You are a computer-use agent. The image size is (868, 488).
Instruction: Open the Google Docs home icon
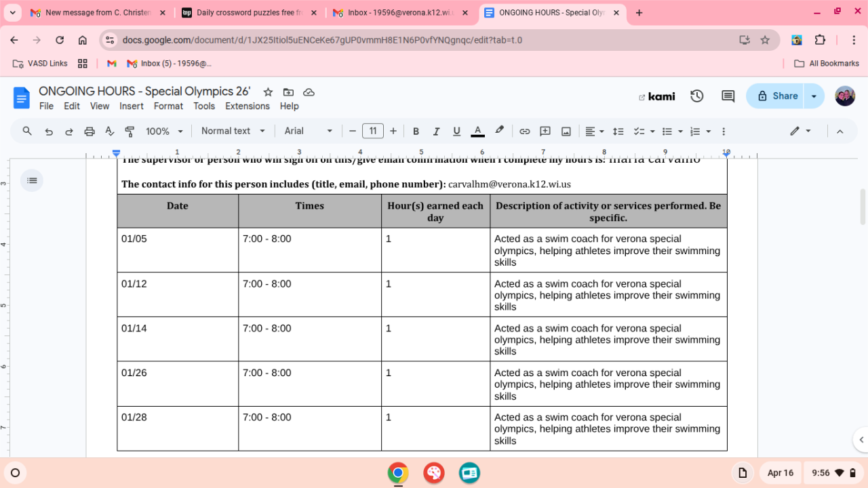tap(22, 98)
